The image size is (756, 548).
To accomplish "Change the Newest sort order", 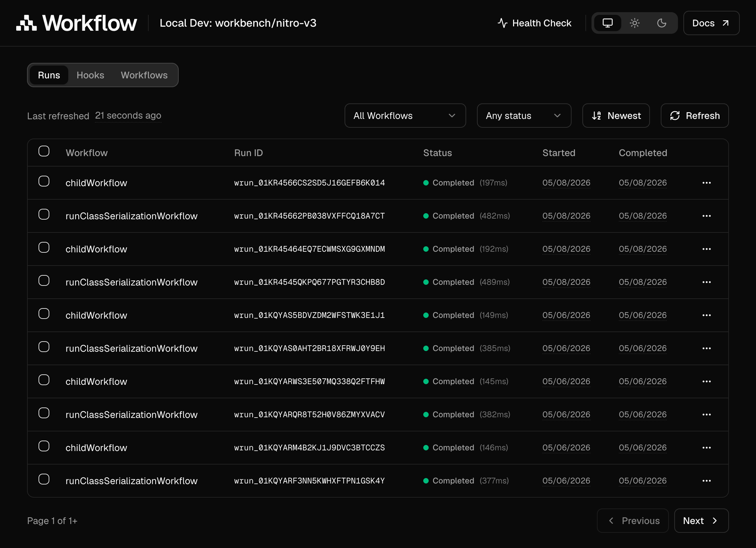I will pyautogui.click(x=616, y=116).
